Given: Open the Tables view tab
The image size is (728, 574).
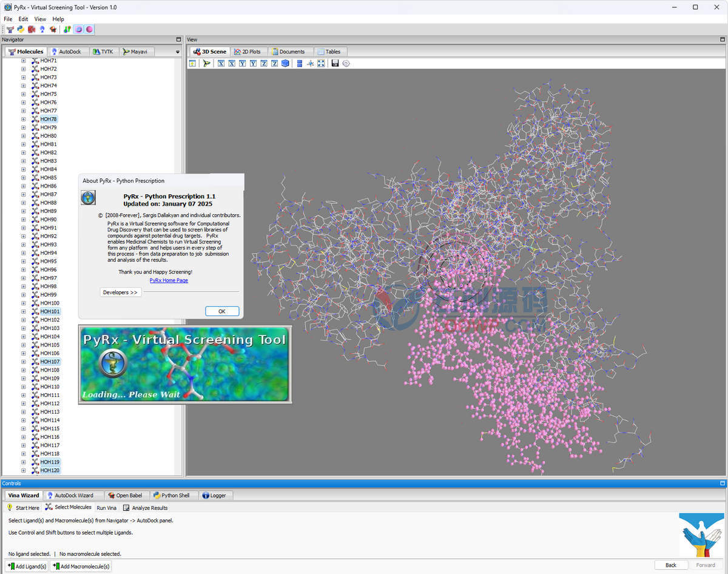Looking at the screenshot, I should [x=329, y=52].
